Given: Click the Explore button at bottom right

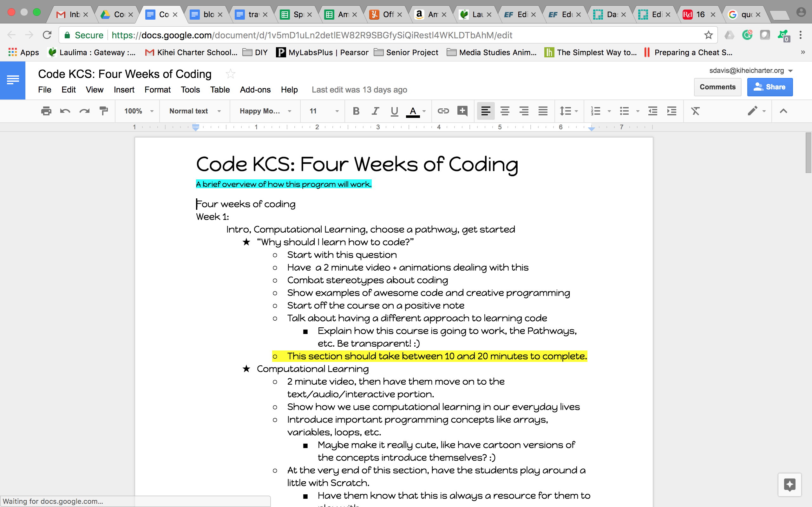Looking at the screenshot, I should 789,485.
